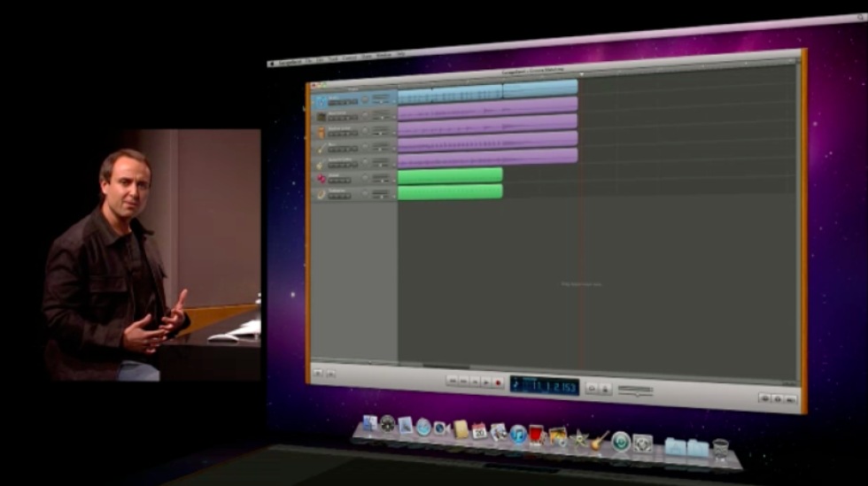The image size is (868, 486).
Task: Open the Media Browser at bottom right
Action: [792, 400]
